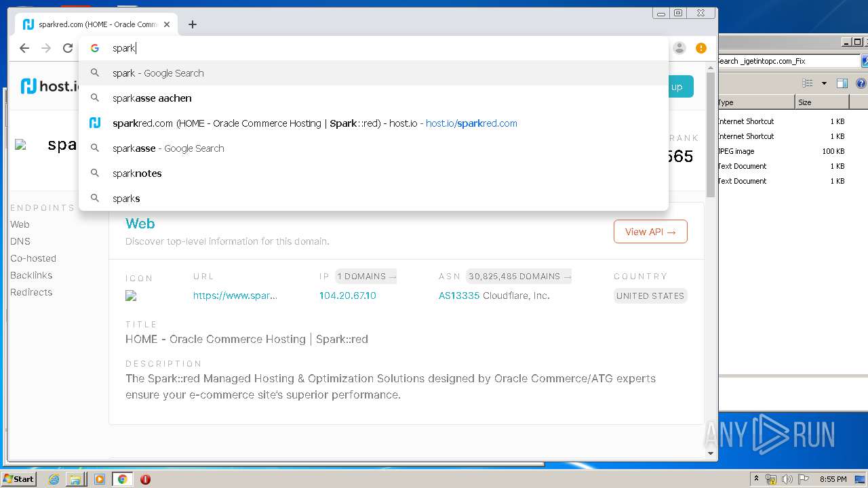Click the teal sign up button
Viewport: 868px width, 488px height.
(680, 87)
